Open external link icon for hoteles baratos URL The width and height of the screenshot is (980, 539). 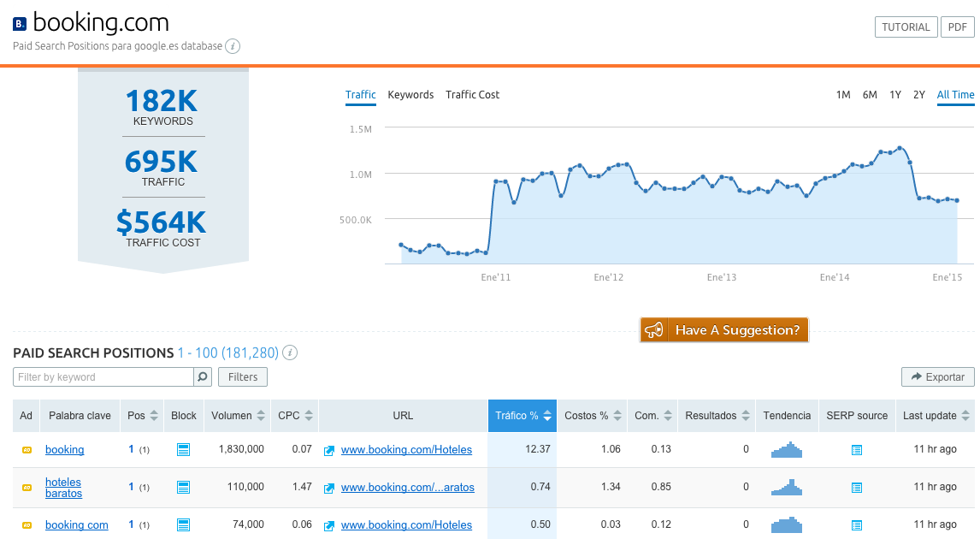(329, 488)
